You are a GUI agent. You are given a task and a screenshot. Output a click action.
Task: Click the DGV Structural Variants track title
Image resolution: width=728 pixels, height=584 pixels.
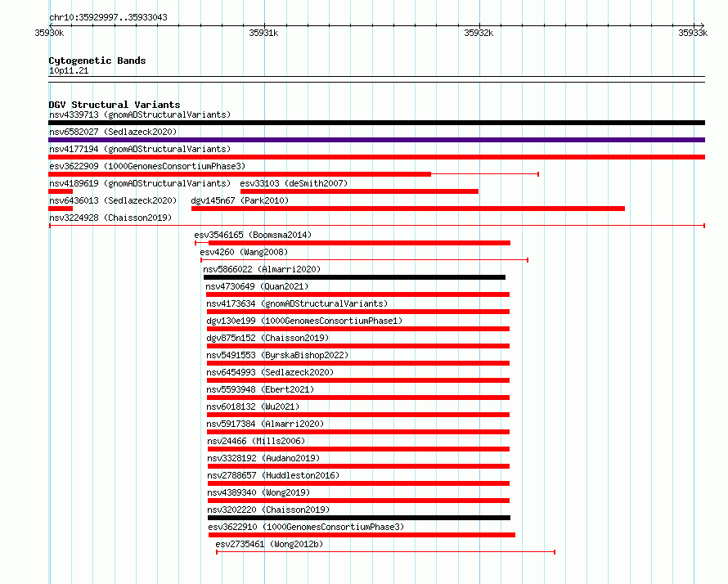[x=115, y=105]
